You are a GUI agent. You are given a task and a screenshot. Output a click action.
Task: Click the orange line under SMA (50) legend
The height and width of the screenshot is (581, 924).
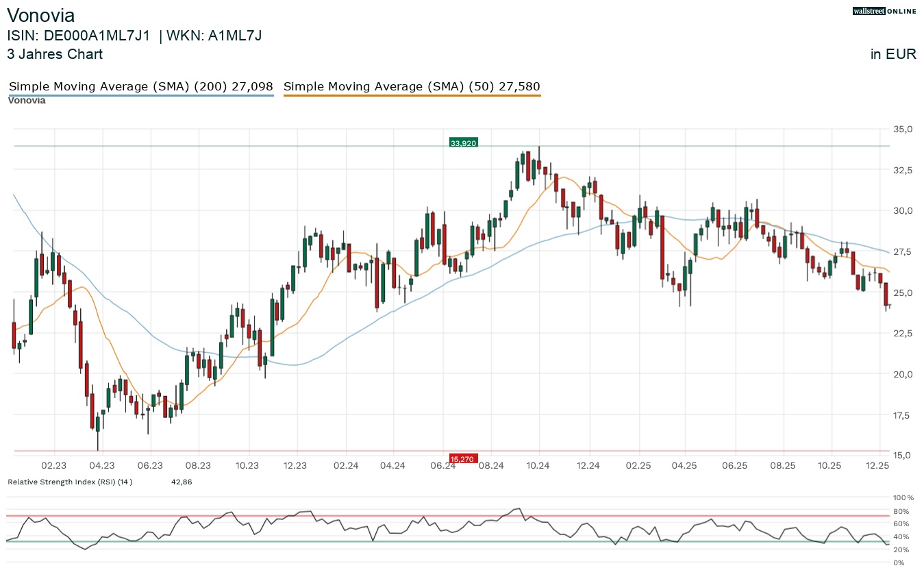412,95
